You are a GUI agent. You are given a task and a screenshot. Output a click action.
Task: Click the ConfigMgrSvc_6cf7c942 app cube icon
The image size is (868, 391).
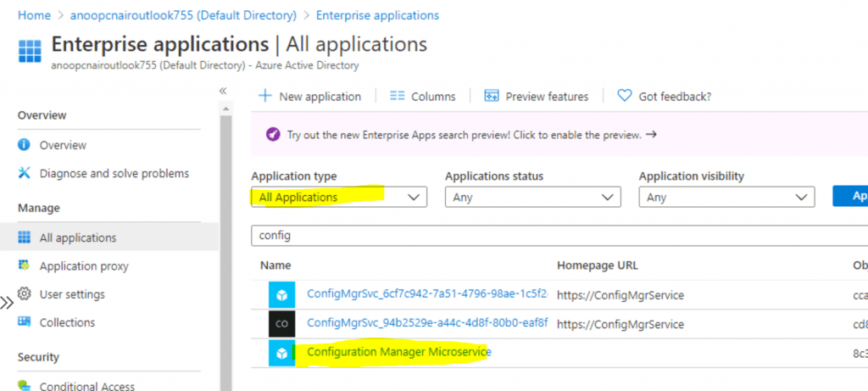tap(281, 295)
